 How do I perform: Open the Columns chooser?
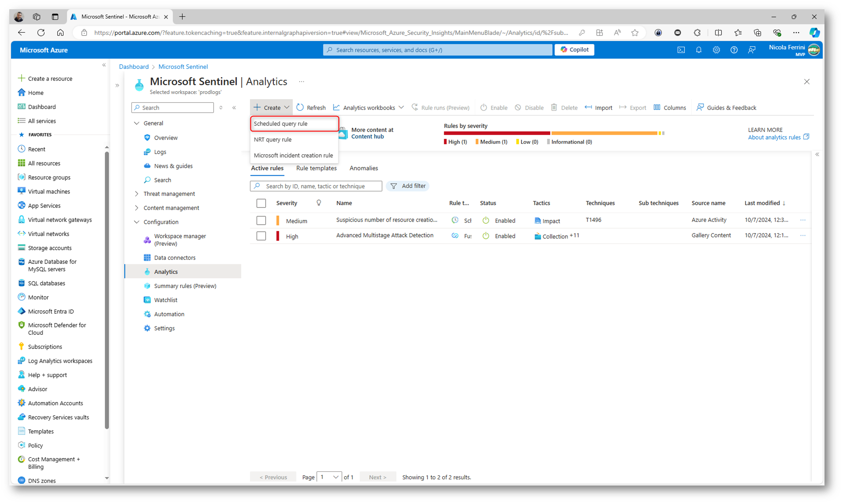click(669, 107)
